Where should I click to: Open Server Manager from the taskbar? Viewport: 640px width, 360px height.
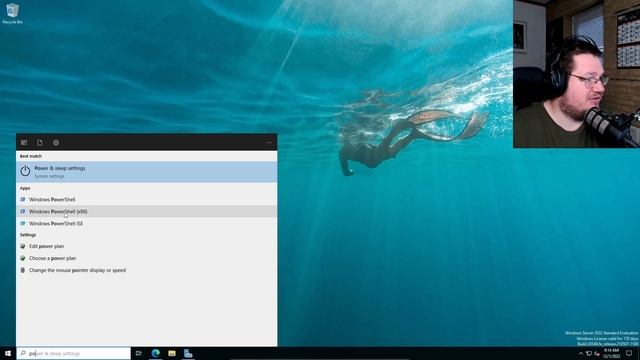click(188, 353)
